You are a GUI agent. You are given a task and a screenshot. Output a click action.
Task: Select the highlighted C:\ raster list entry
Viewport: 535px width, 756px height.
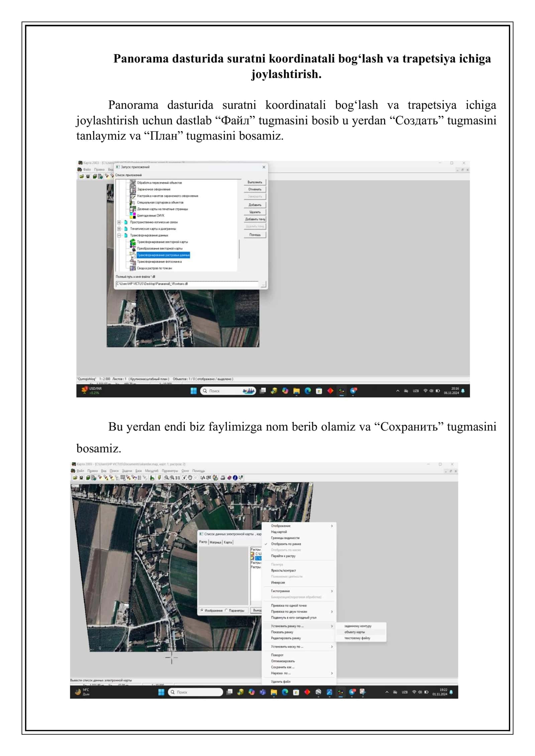pos(258,558)
